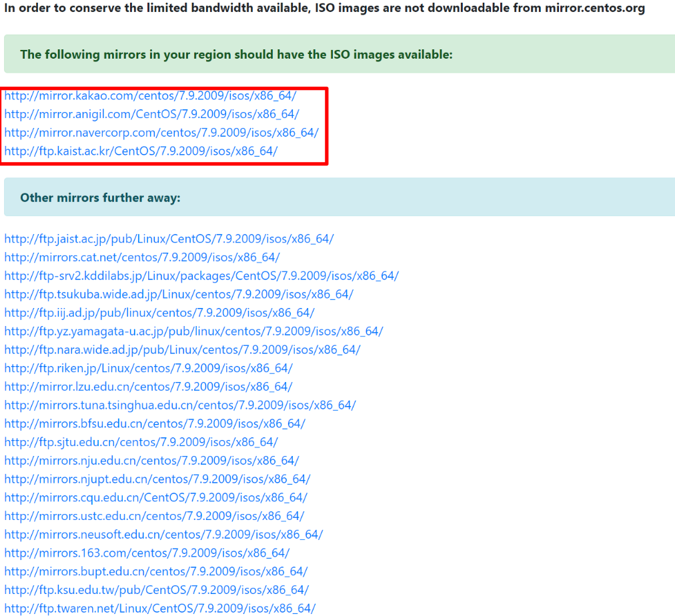Open the mirror.anigil.com CentOS mirror link

(x=151, y=114)
